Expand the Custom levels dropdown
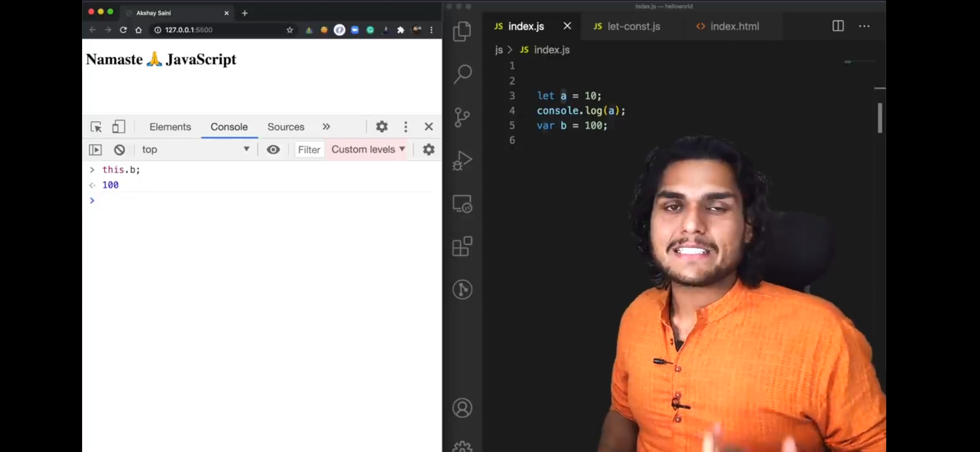This screenshot has width=980, height=452. point(368,150)
